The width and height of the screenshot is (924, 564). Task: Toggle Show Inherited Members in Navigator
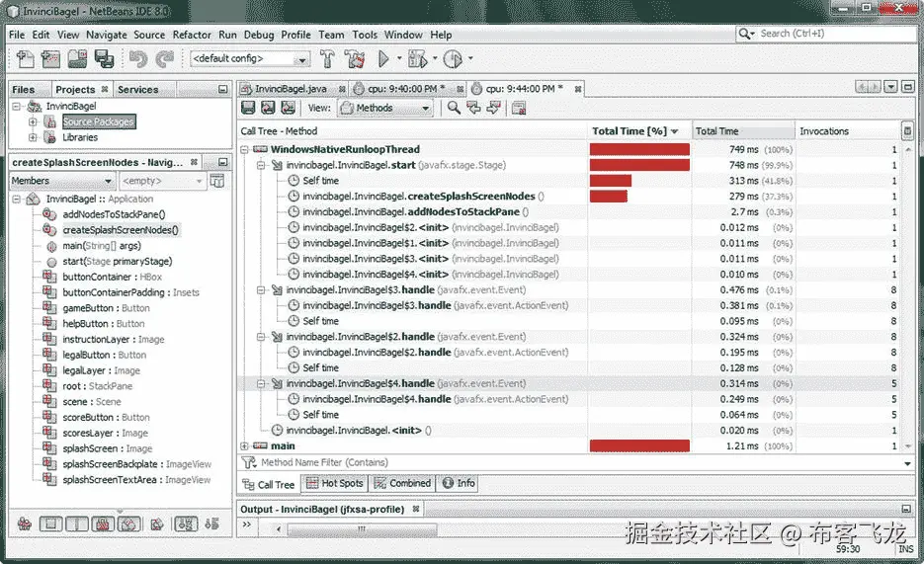click(x=24, y=524)
